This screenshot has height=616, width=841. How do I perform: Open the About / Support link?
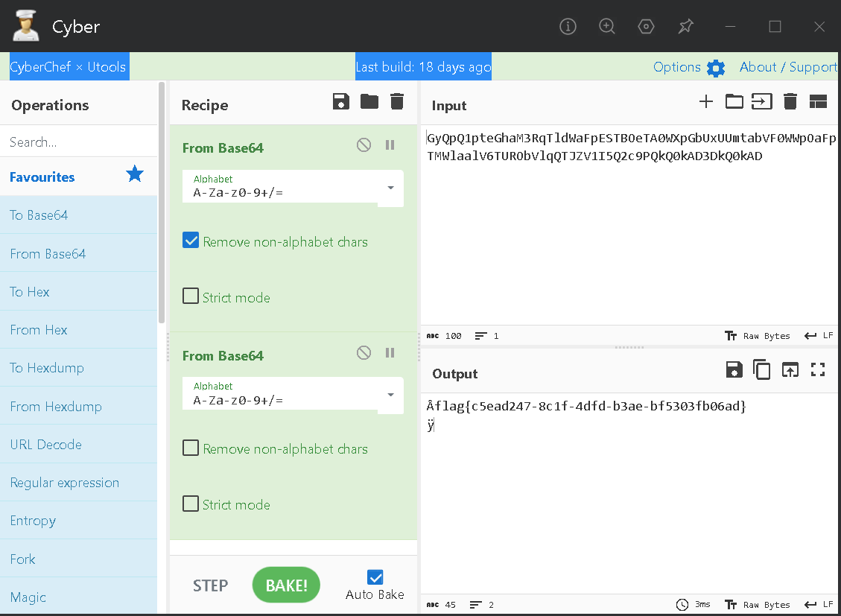(788, 67)
